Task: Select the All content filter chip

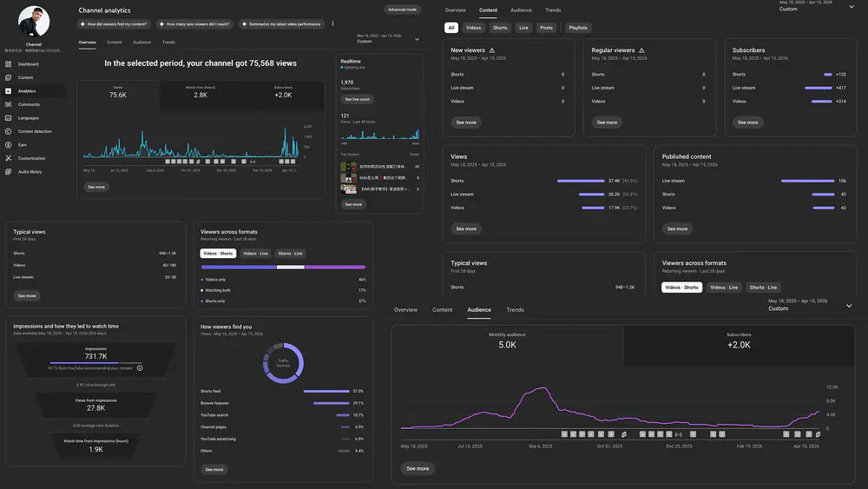Action: [x=450, y=28]
